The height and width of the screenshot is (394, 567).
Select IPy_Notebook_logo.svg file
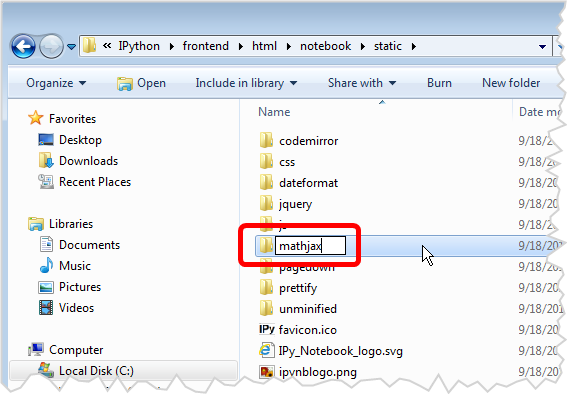(x=341, y=351)
